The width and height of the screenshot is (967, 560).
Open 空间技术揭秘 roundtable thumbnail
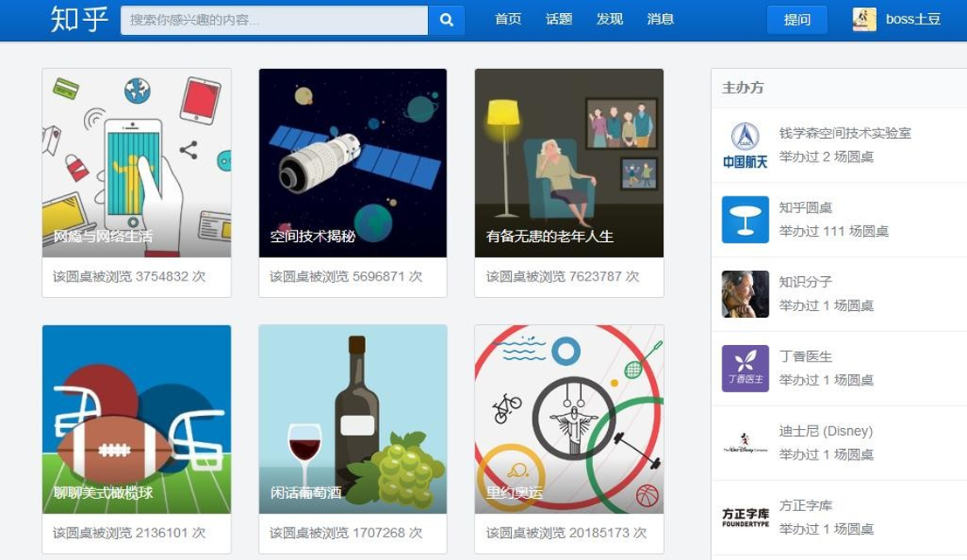tap(353, 162)
